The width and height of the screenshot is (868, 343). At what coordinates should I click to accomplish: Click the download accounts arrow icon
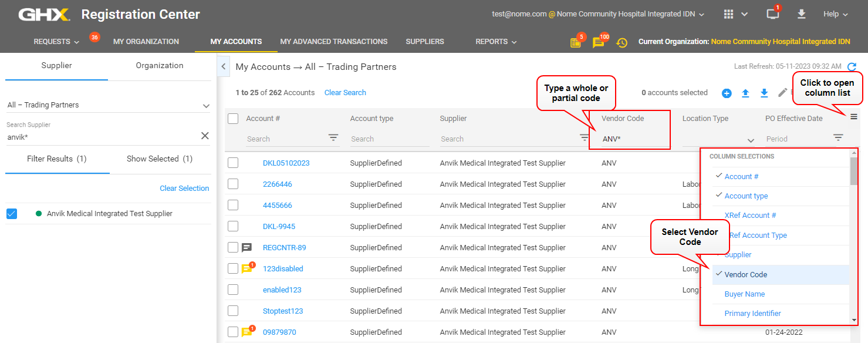764,93
